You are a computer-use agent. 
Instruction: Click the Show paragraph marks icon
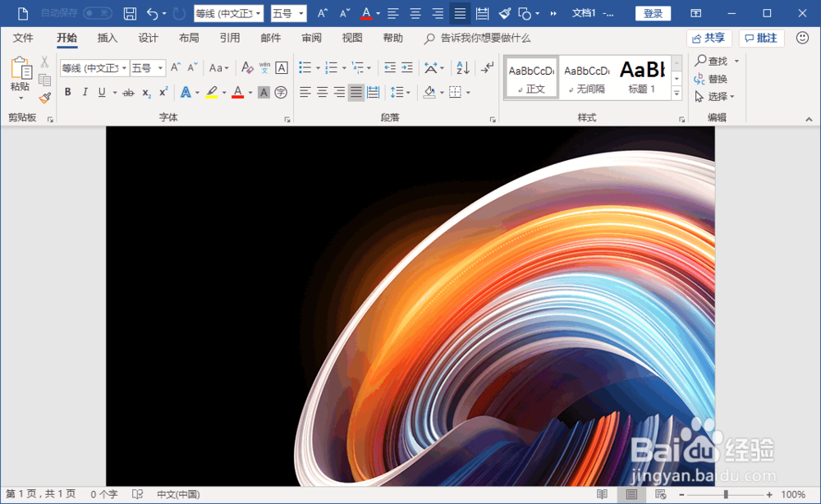487,67
